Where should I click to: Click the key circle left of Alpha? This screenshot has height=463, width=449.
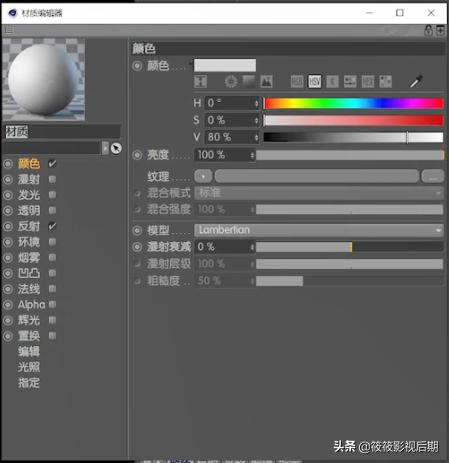pyautogui.click(x=8, y=305)
